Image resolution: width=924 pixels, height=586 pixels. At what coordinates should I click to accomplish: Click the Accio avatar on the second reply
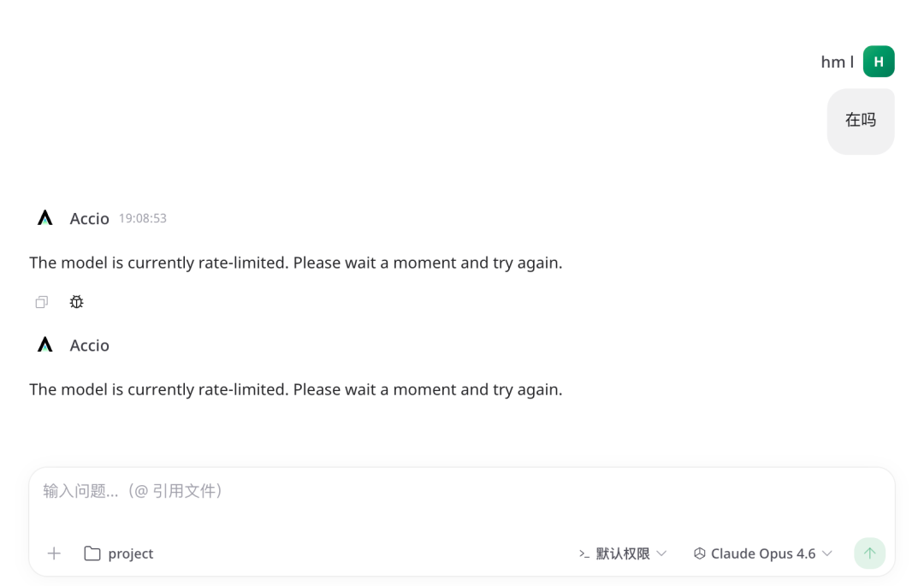point(44,344)
